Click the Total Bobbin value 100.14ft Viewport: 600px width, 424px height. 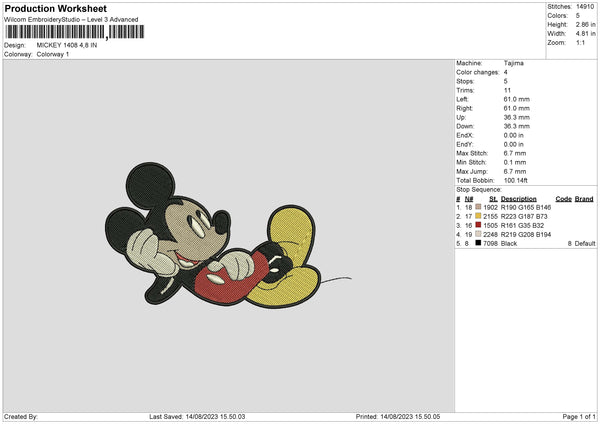(515, 180)
